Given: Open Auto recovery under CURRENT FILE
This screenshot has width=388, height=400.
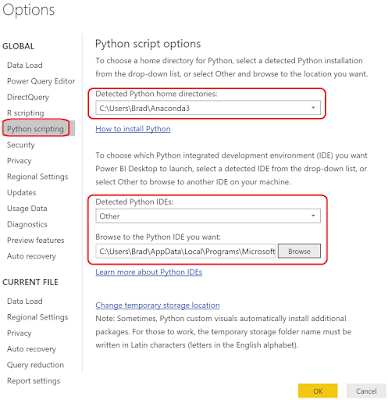Looking at the screenshot, I should 31,349.
